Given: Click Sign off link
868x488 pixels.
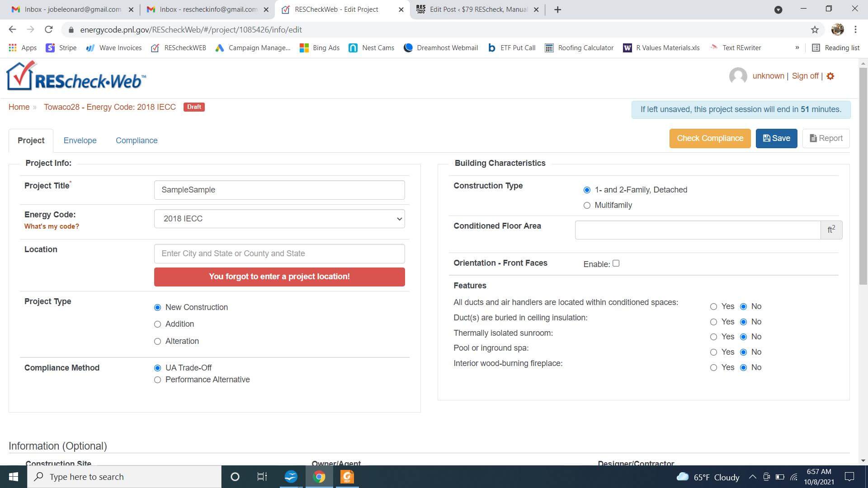Looking at the screenshot, I should (806, 75).
